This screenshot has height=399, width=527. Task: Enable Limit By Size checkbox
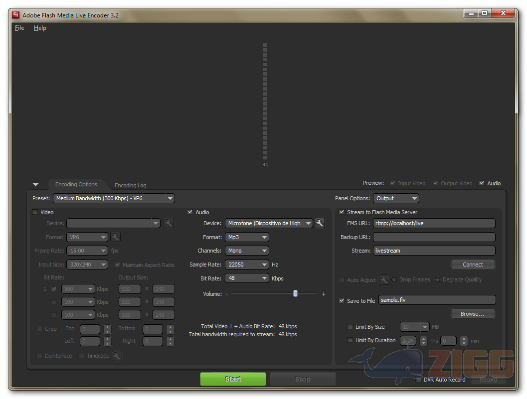350,327
